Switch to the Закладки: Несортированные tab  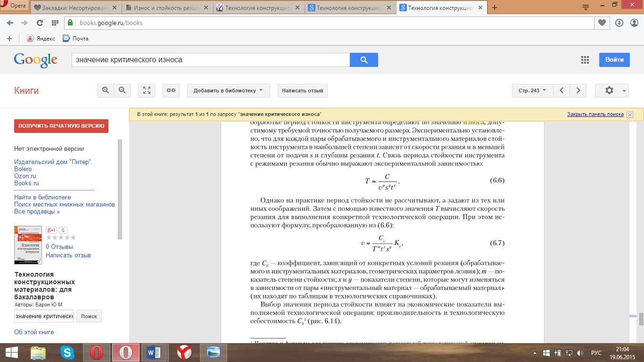pyautogui.click(x=76, y=8)
